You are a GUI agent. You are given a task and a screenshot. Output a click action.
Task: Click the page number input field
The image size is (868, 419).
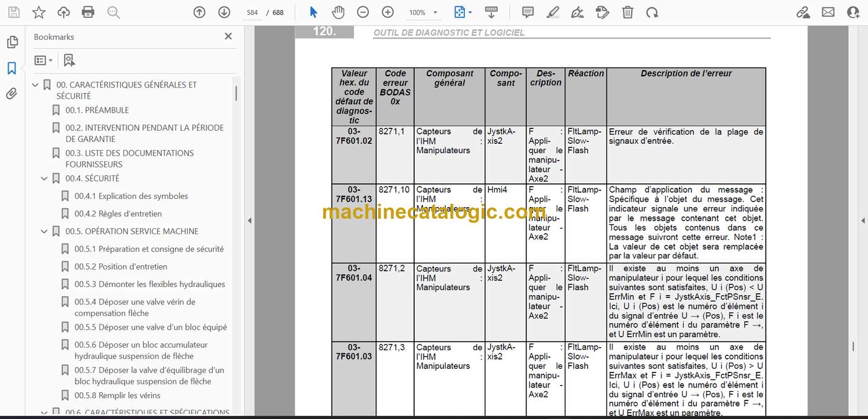(252, 12)
